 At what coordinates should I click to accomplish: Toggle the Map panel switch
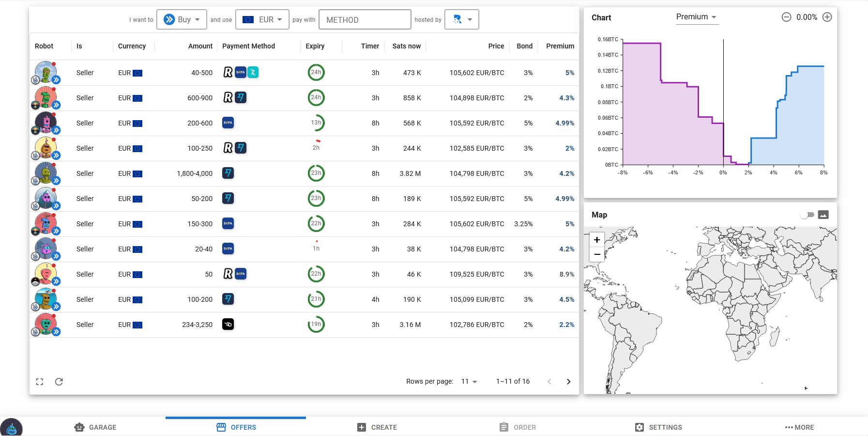pos(807,215)
